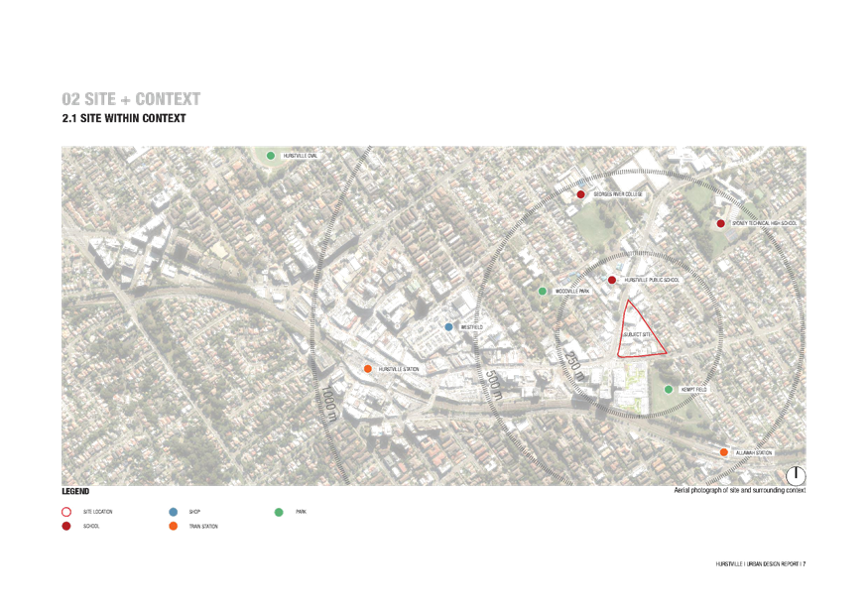The height and width of the screenshot is (614, 868).
Task: Click the red ring site symbol in the legend
Action: [65, 513]
